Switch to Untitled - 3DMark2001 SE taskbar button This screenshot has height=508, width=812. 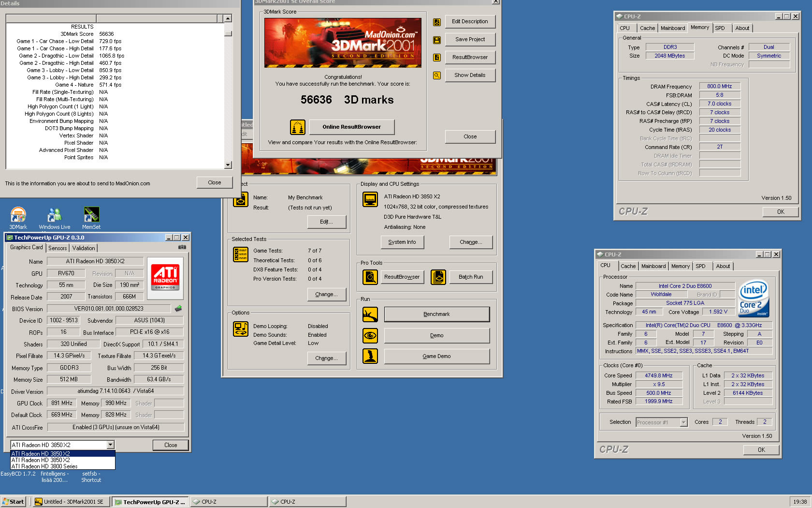click(71, 502)
